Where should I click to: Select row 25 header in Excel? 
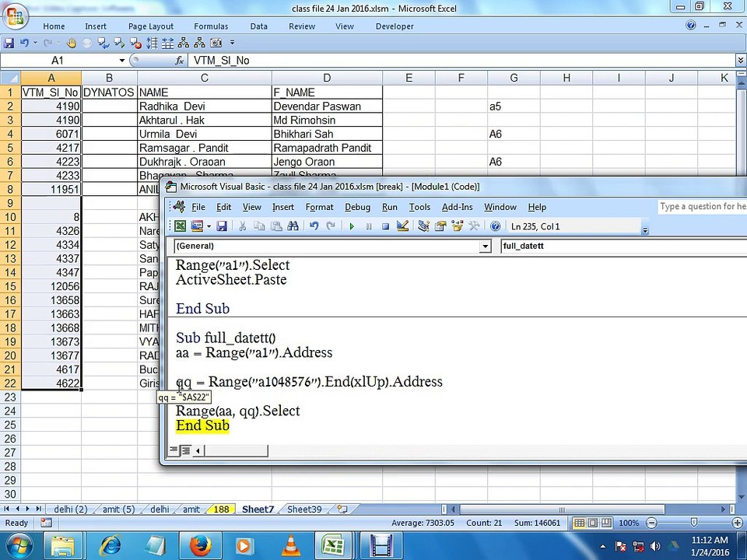(10, 425)
